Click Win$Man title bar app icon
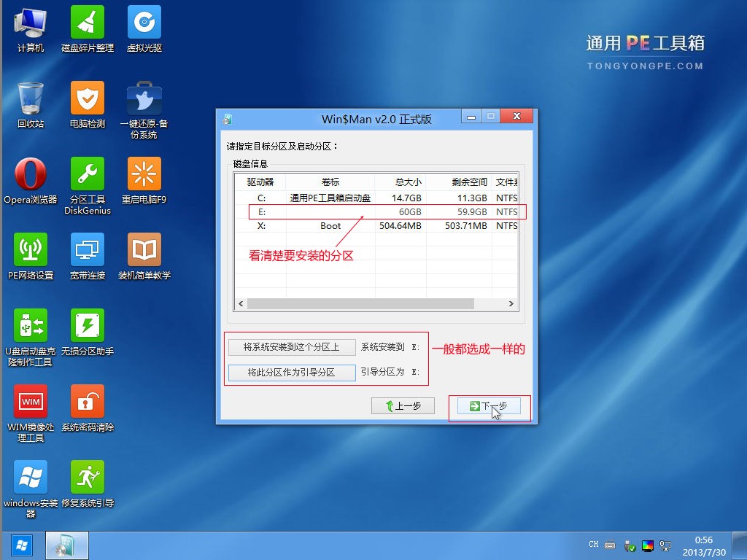The image size is (747, 560). tap(228, 119)
